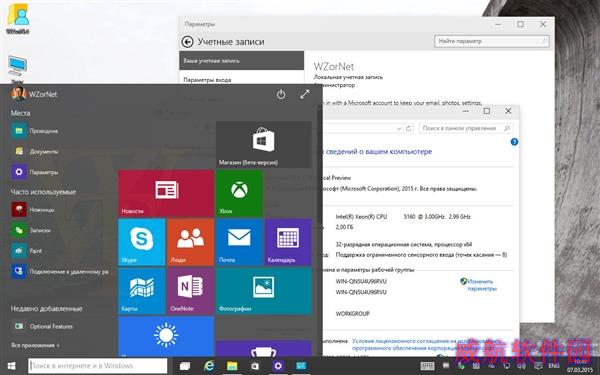Screen dimensions: 600x375
Task: Open the touch keyboard tray icon
Action: point(427,366)
